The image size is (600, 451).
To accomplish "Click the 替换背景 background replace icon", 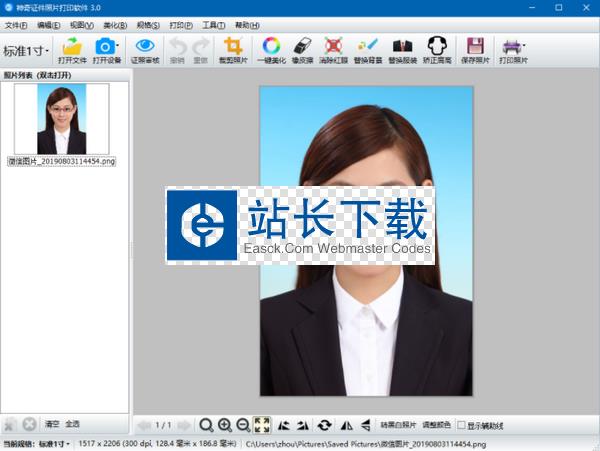I will point(367,46).
